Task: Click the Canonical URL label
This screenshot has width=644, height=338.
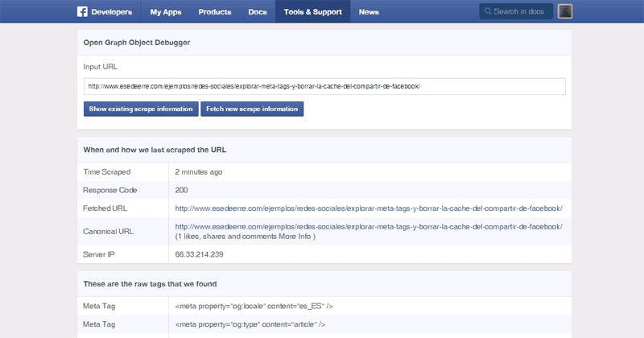Action: coord(108,231)
